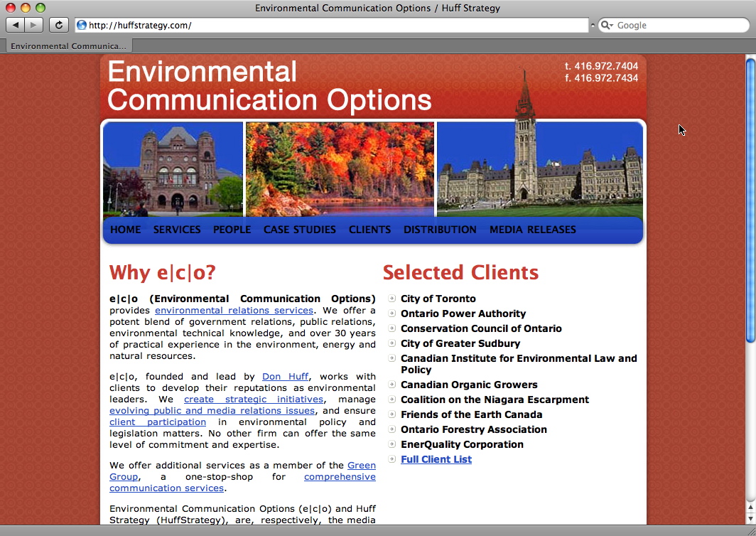Click the bullet icon beside Ontario Power Authority
This screenshot has height=536, width=756.
pos(392,313)
